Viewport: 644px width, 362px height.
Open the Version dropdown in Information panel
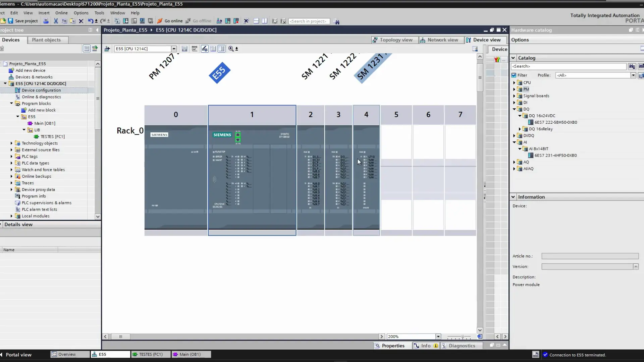(636, 266)
